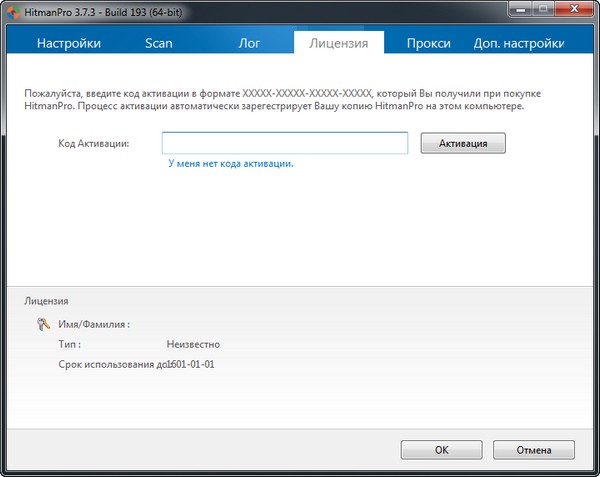The height and width of the screenshot is (477, 600).
Task: Click the expiry date 1601-01-01
Action: click(x=191, y=364)
